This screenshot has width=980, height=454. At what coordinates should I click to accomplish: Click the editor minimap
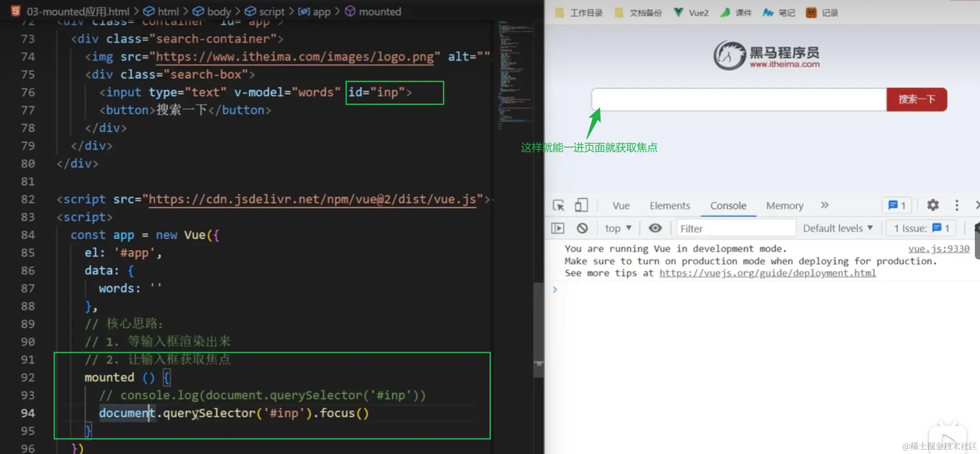point(516,75)
